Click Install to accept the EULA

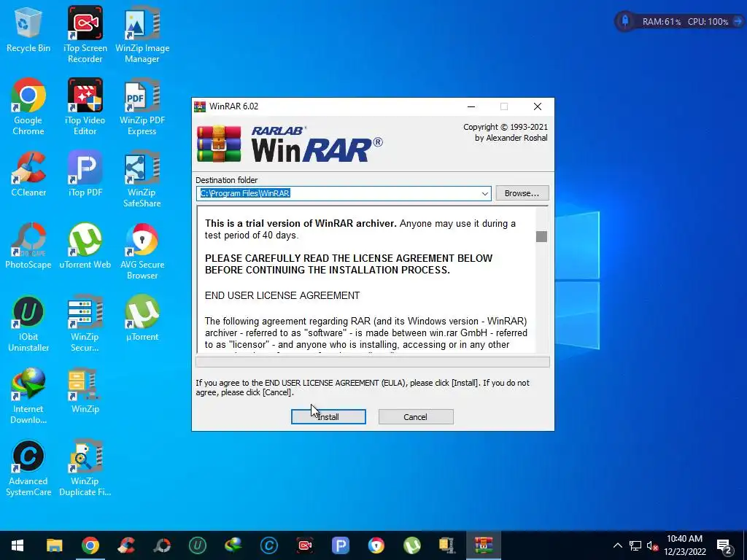pyautogui.click(x=328, y=416)
